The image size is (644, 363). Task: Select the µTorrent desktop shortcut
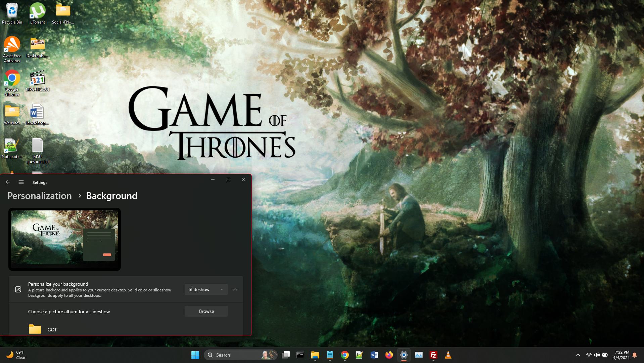tap(37, 13)
